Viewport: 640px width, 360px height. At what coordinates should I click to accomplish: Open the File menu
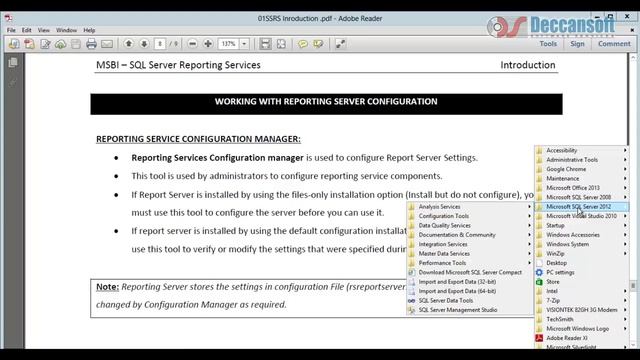click(x=11, y=30)
